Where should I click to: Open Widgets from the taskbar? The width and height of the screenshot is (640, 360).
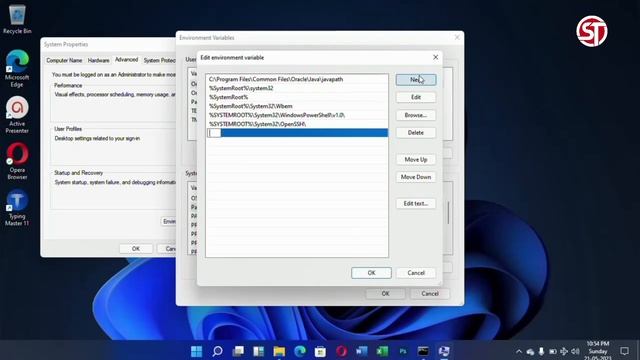(x=258, y=351)
